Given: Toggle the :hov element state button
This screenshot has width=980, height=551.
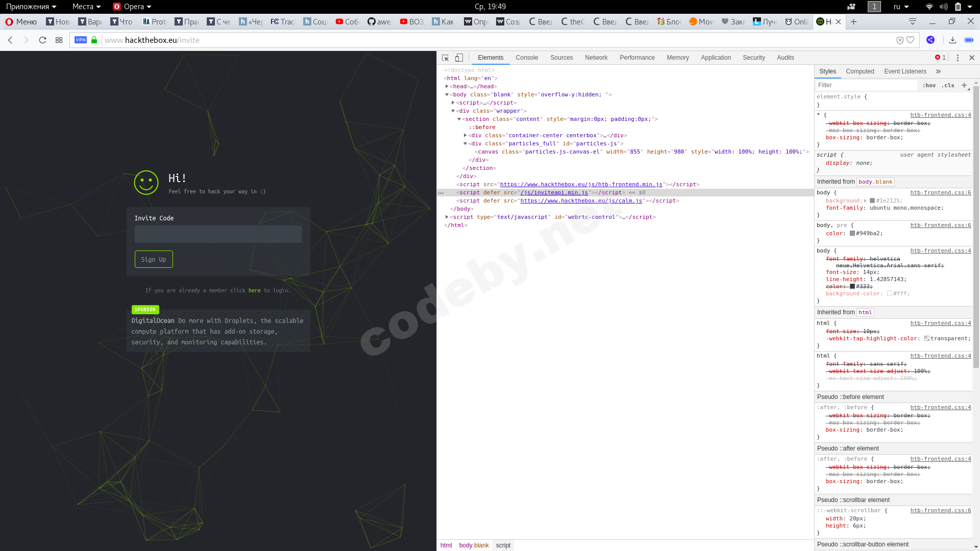Looking at the screenshot, I should pyautogui.click(x=929, y=85).
